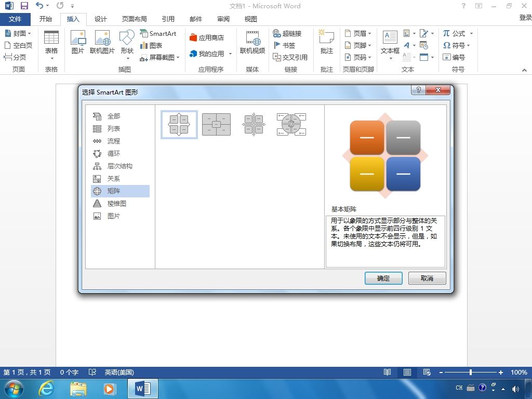Image resolution: width=532 pixels, height=399 pixels.
Task: Open Internet Explorer from the taskbar
Action: [x=46, y=389]
